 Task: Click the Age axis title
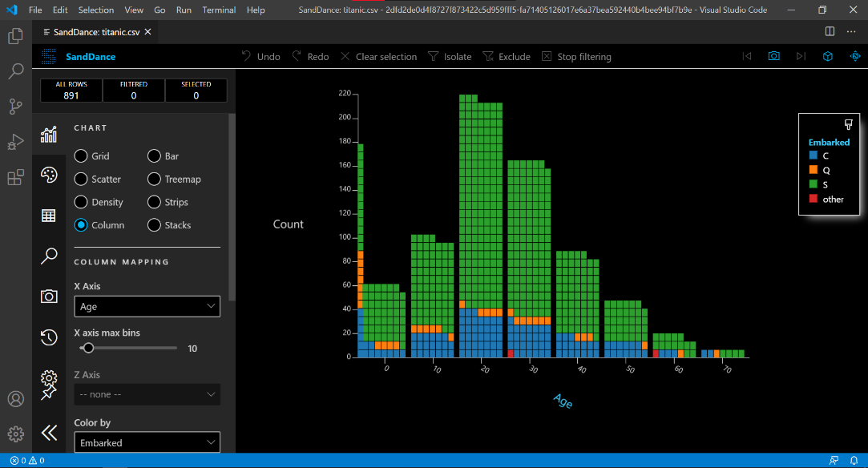(563, 401)
